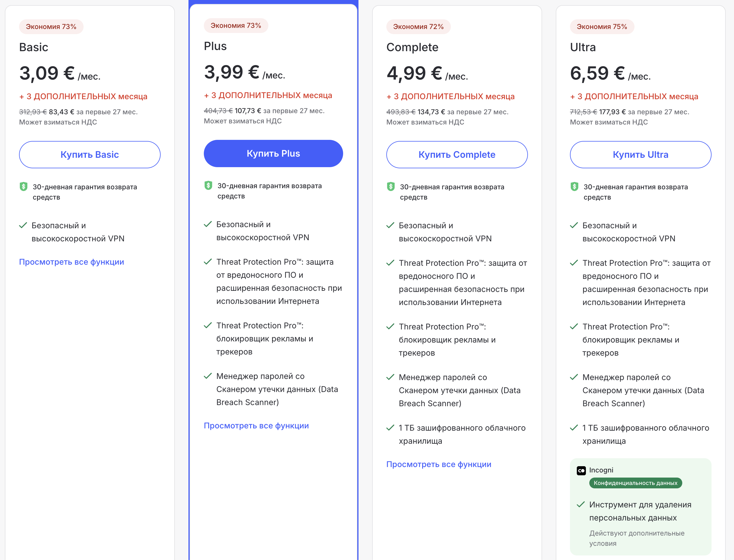Click the Plus plan title
Image resolution: width=734 pixels, height=560 pixels.
pos(215,46)
